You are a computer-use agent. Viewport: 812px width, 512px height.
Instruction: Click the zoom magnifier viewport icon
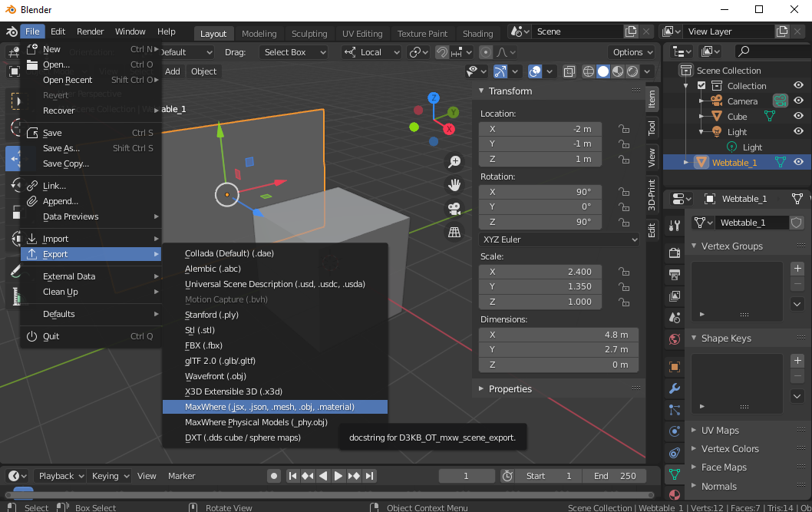tap(454, 161)
